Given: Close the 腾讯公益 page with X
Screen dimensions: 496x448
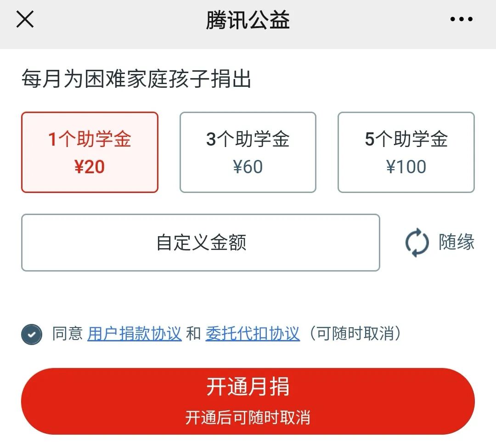Looking at the screenshot, I should pyautogui.click(x=25, y=19).
